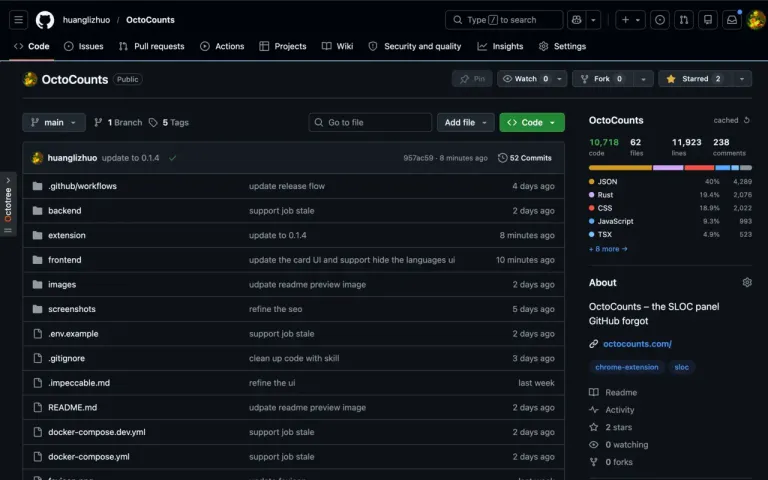This screenshot has height=480, width=768.
Task: Open the green Code clone dropdown
Action: pyautogui.click(x=532, y=122)
